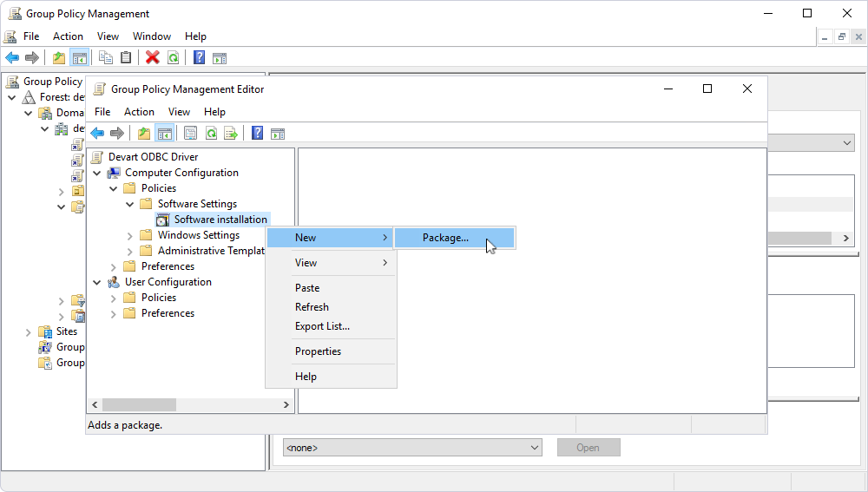The width and height of the screenshot is (868, 492).
Task: Click Refresh icon in Group Policy Management toolbar
Action: click(x=174, y=57)
